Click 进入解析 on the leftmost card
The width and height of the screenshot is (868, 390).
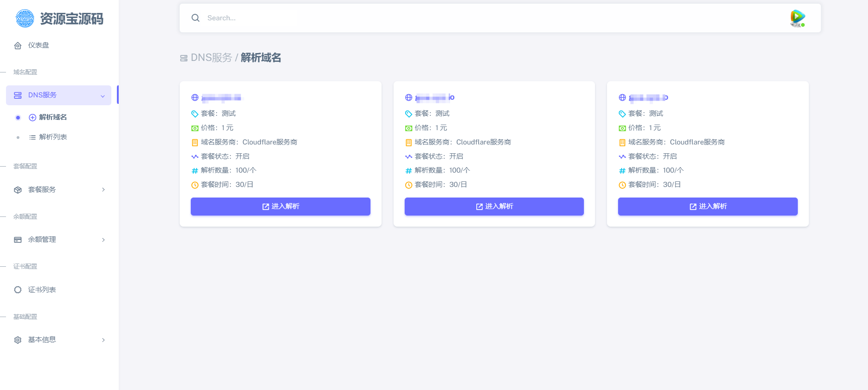280,206
